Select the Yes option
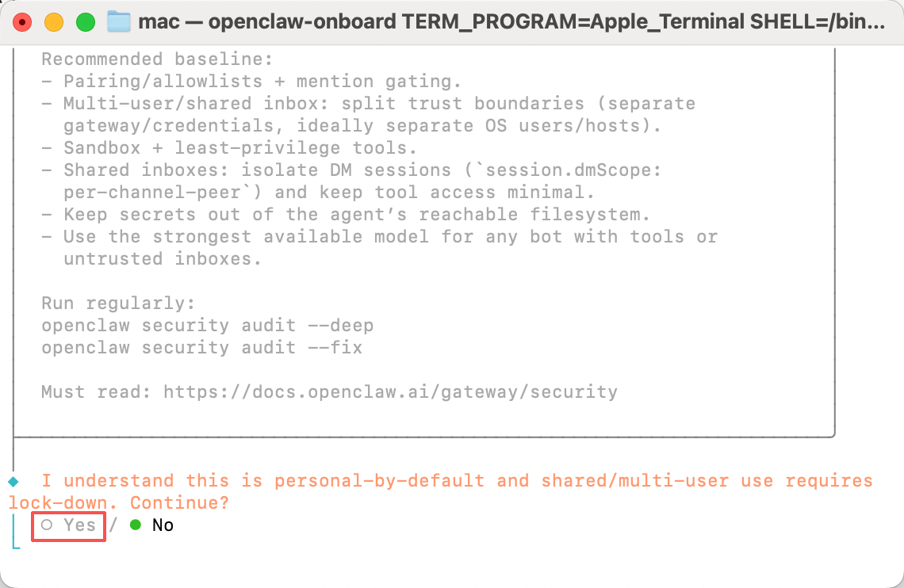The image size is (904, 588). point(79,525)
